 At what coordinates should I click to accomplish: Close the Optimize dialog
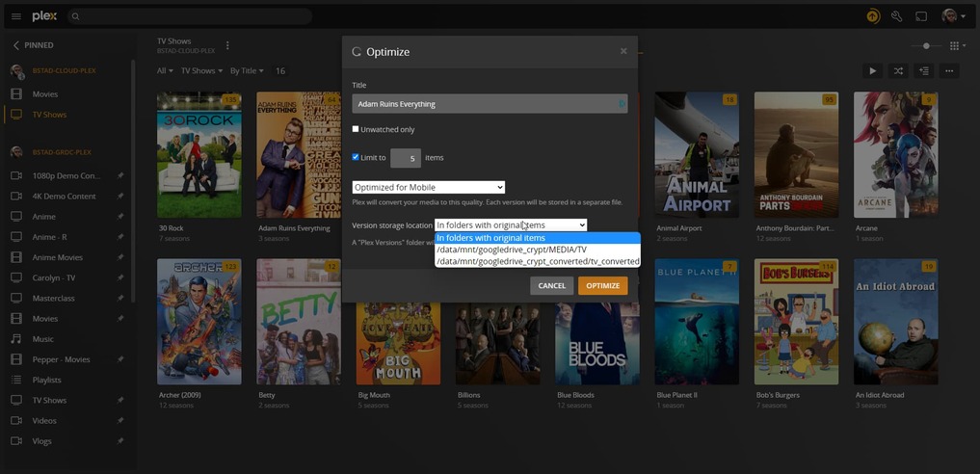tap(623, 51)
